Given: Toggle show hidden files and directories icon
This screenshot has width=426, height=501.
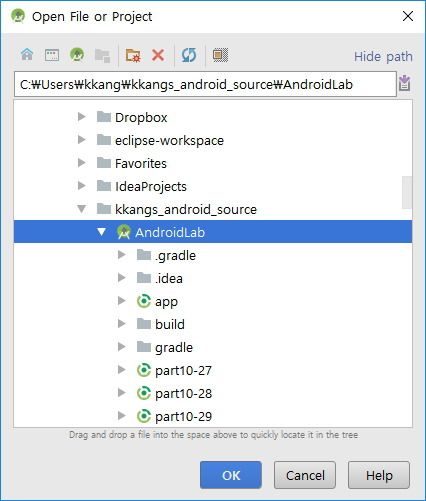Looking at the screenshot, I should point(220,55).
